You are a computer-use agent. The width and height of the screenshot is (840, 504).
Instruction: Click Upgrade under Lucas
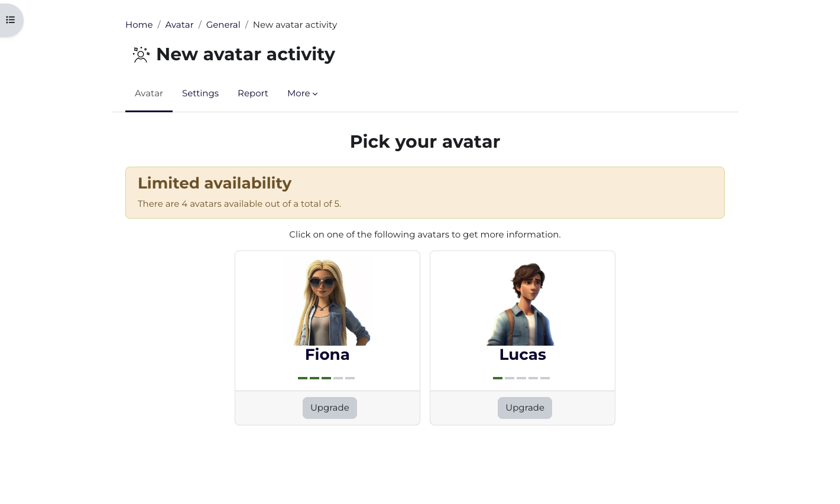pyautogui.click(x=524, y=408)
